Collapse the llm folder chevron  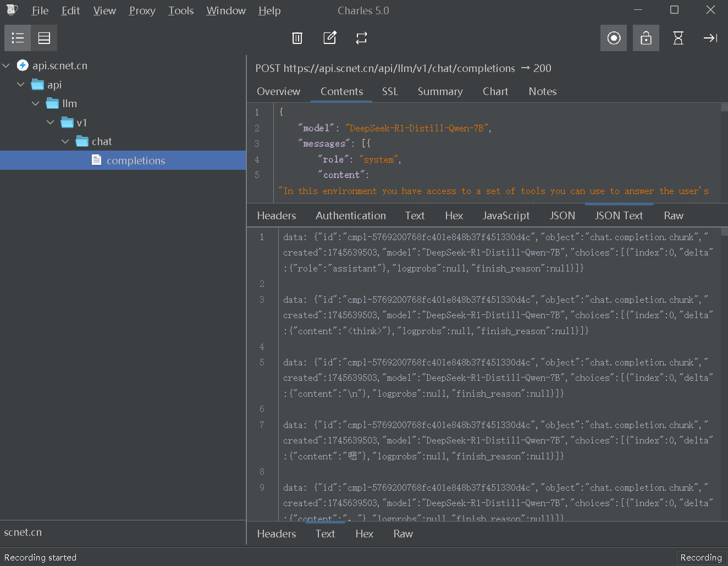36,103
